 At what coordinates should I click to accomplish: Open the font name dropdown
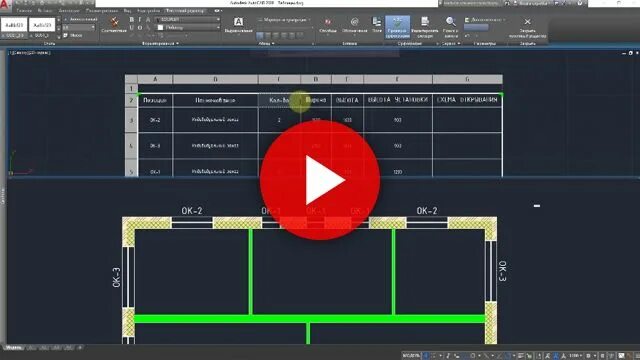tap(188, 20)
